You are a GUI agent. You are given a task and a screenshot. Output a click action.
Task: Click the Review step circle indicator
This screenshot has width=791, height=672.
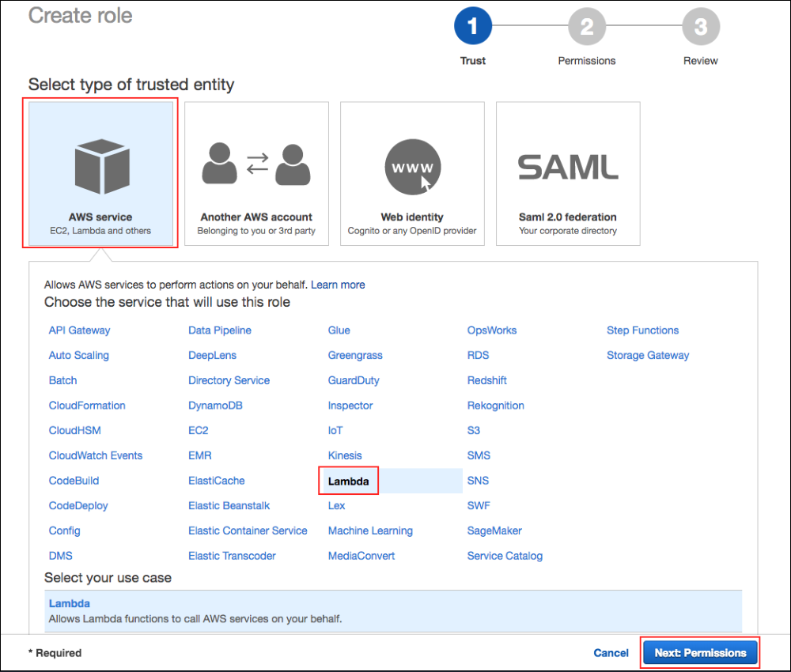coord(701,25)
